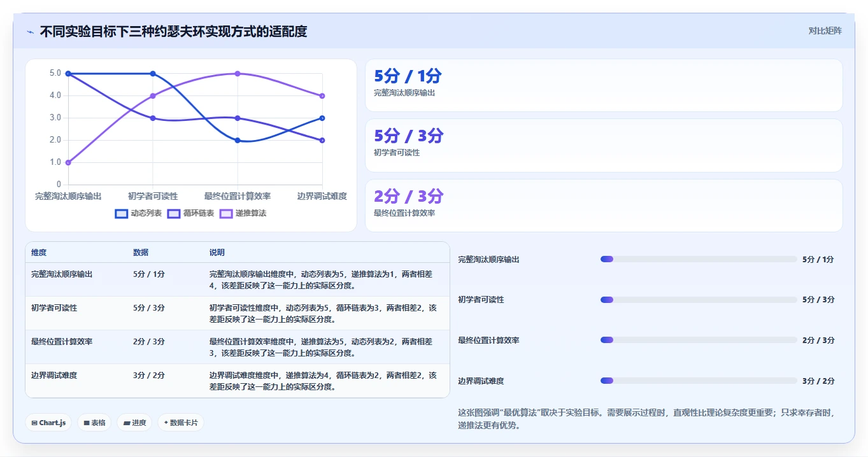Click the y-axis value 5.0
Screen dimensions: 868x457
click(x=55, y=73)
